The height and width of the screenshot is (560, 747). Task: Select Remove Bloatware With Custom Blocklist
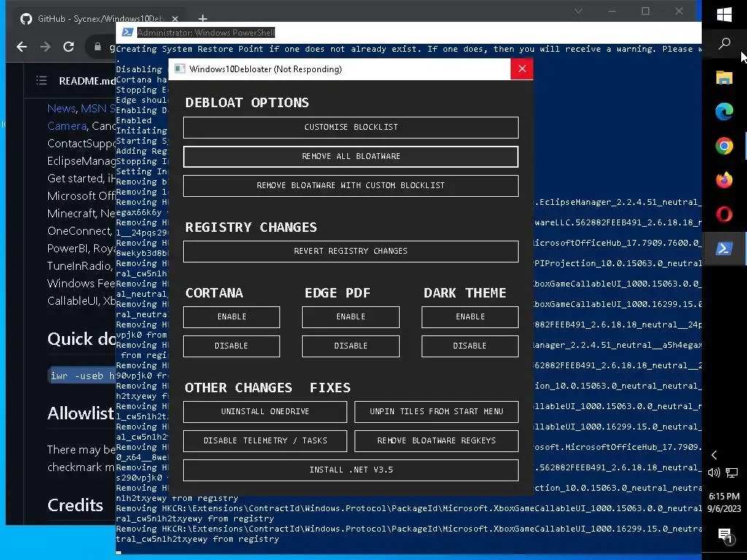click(351, 185)
